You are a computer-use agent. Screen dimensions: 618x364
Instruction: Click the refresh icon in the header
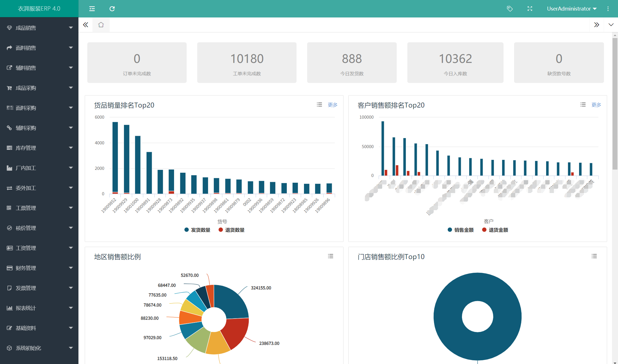[112, 9]
